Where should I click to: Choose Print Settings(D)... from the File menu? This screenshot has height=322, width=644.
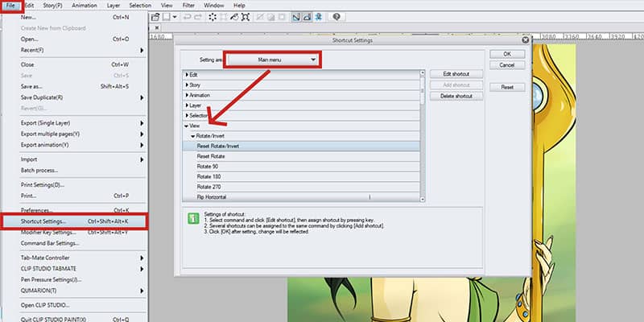click(75, 185)
